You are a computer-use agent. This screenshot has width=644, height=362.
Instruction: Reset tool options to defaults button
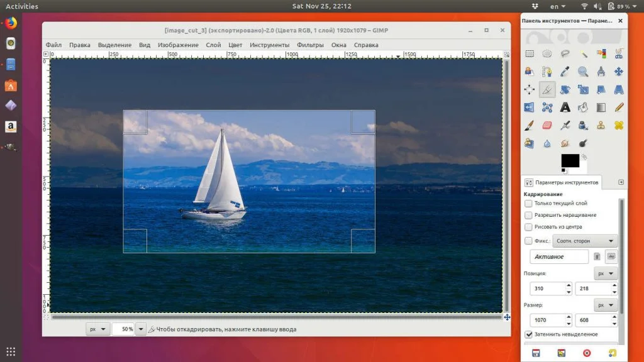click(613, 353)
